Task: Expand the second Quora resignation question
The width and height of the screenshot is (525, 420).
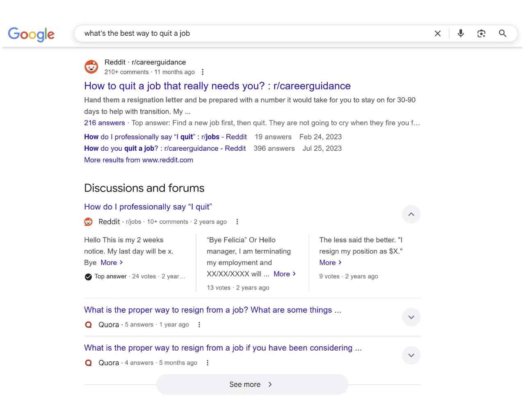Action: (x=411, y=355)
